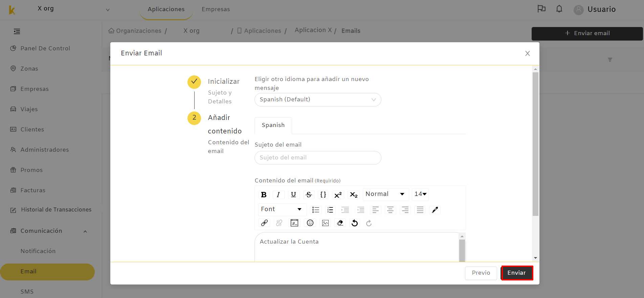Open SMS in the sidebar menu
Image resolution: width=644 pixels, height=298 pixels.
click(x=27, y=292)
